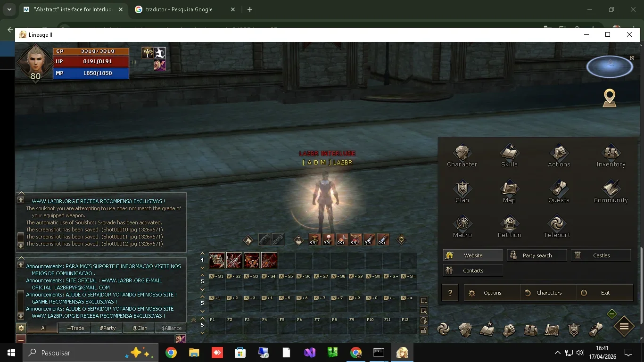Viewport: 644px width, 362px height.
Task: Use the first skill in shortcut bar 4
Action: point(217,260)
